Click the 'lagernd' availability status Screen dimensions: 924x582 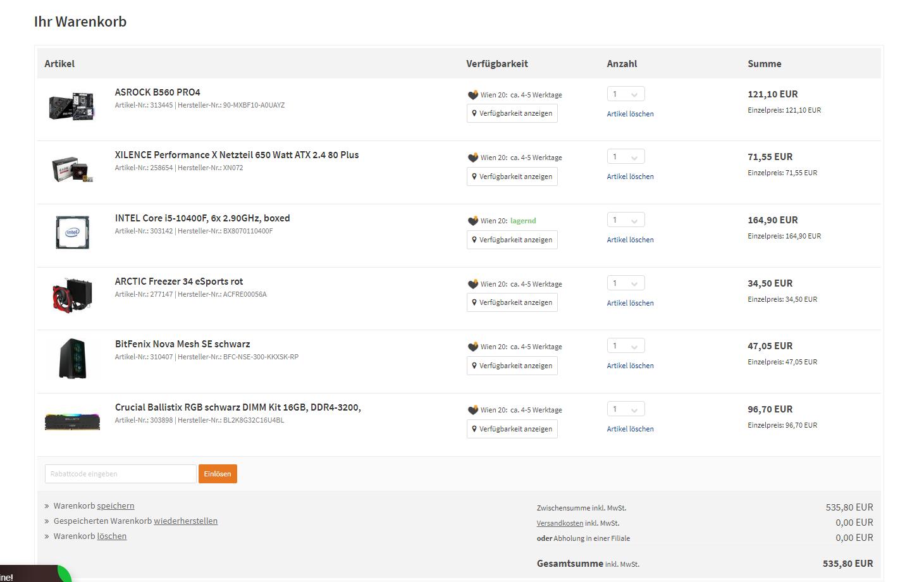[x=523, y=221]
